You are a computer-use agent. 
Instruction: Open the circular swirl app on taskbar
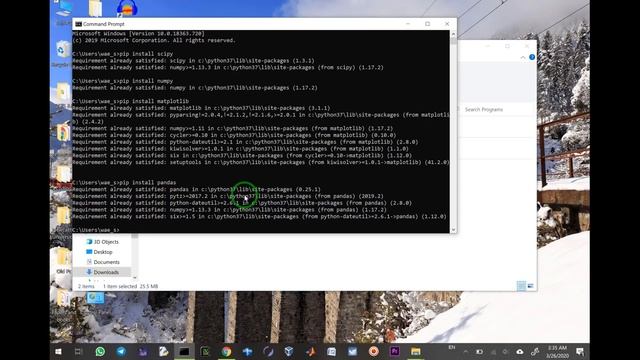(x=268, y=351)
